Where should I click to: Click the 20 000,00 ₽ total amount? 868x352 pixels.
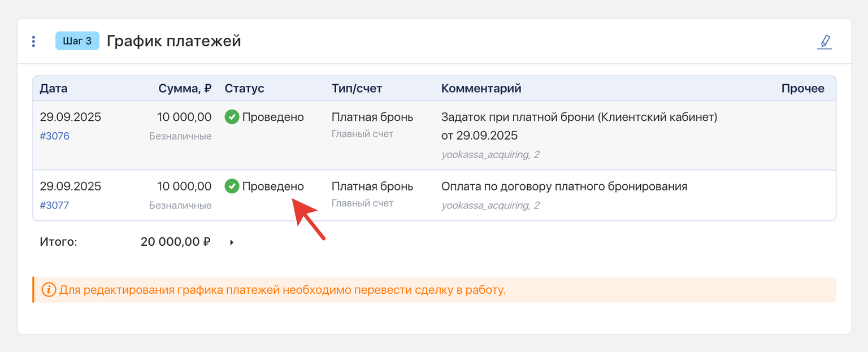175,242
